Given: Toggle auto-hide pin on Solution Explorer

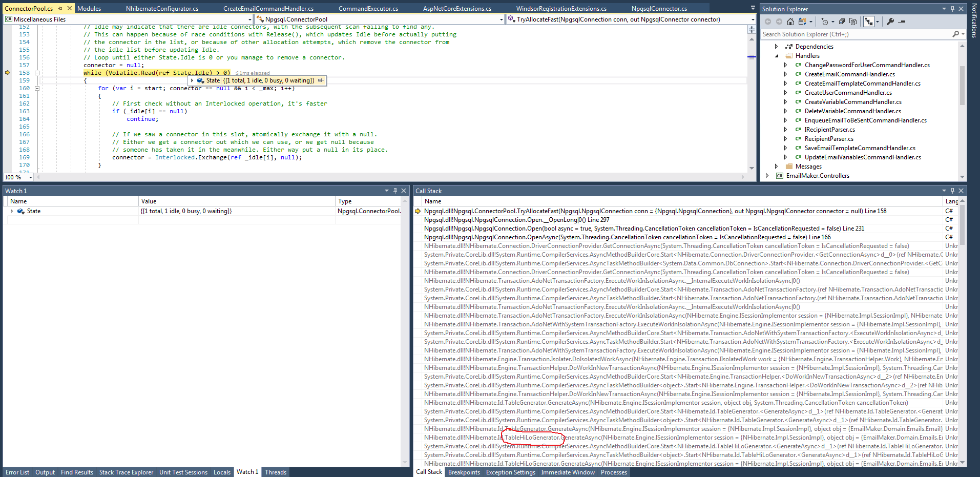Looking at the screenshot, I should click(952, 9).
